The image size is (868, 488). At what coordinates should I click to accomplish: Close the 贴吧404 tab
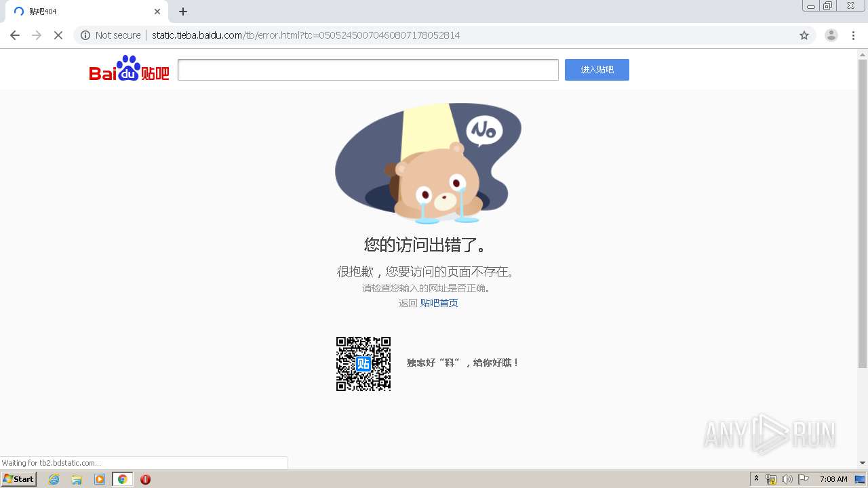click(157, 12)
